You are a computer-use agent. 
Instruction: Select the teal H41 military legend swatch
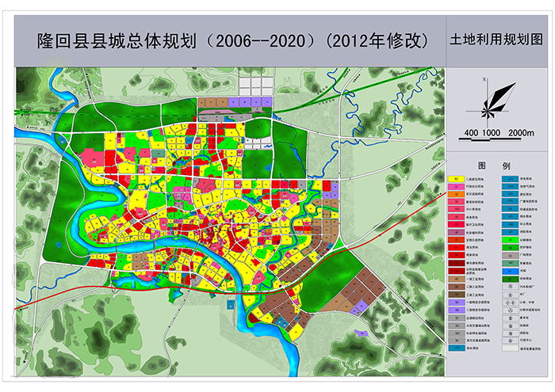(x=510, y=263)
